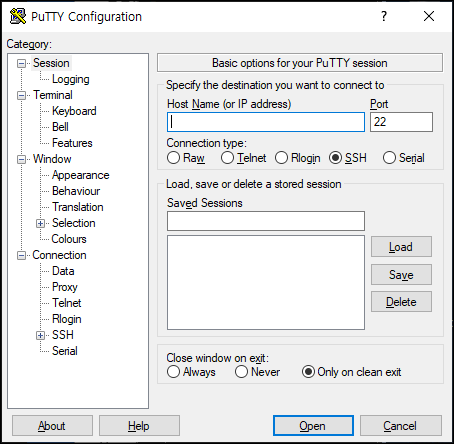Select the Rlogin connection type radio
The height and width of the screenshot is (444, 454).
coord(281,158)
